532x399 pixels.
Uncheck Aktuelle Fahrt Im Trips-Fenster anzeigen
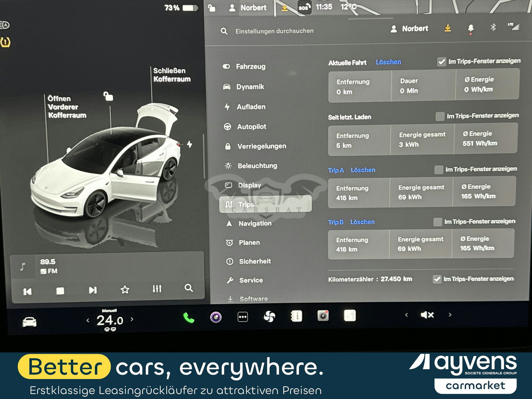coord(442,62)
